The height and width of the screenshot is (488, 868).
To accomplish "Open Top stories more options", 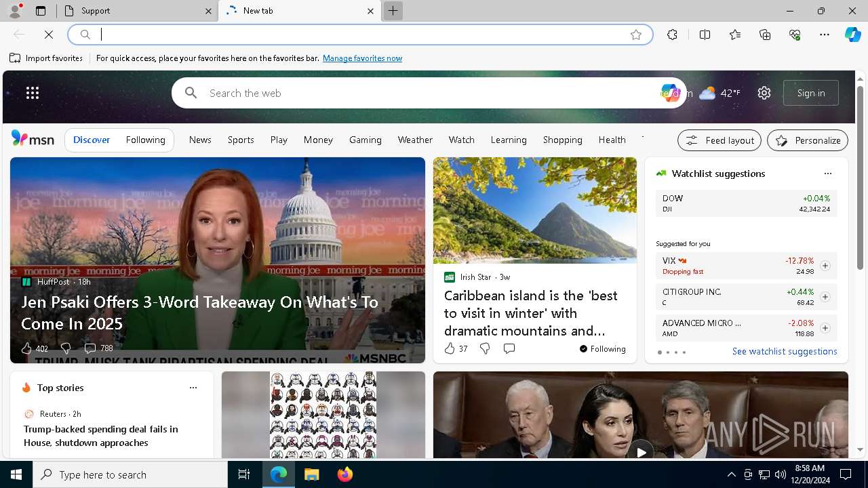I will point(193,388).
